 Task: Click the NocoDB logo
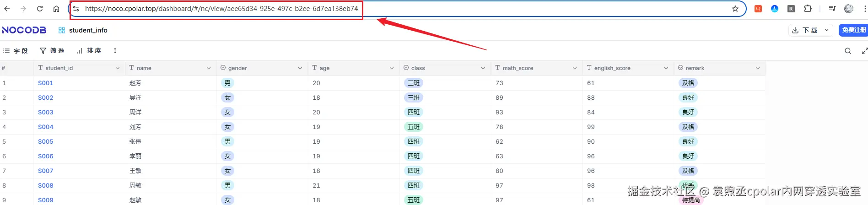24,30
